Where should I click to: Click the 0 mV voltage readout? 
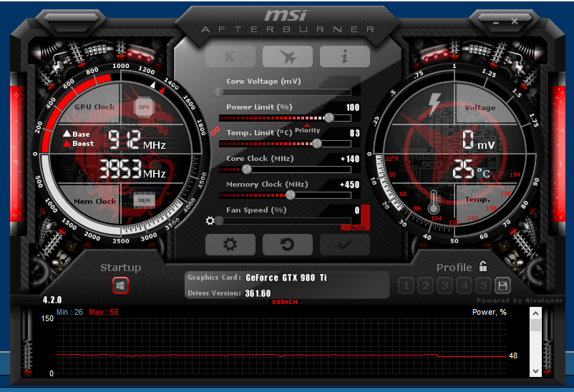(477, 140)
